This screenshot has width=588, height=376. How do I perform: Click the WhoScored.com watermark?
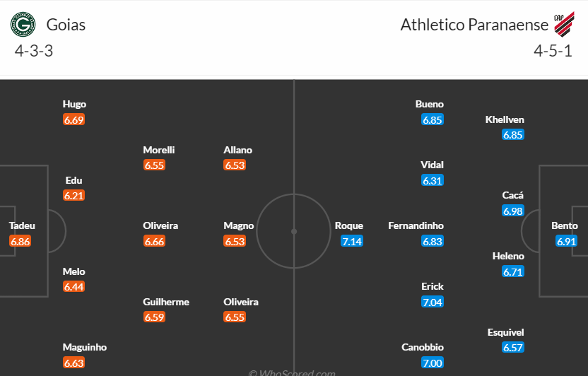point(291,372)
